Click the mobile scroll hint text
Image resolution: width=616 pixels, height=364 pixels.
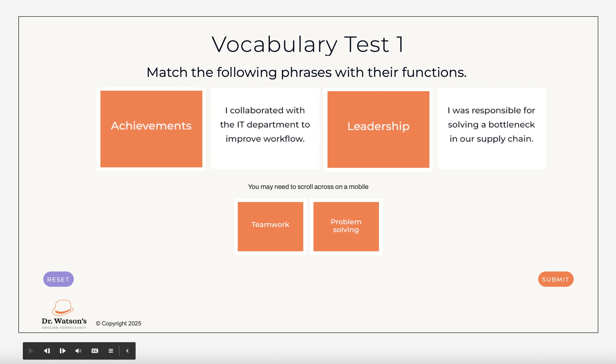[x=308, y=187]
